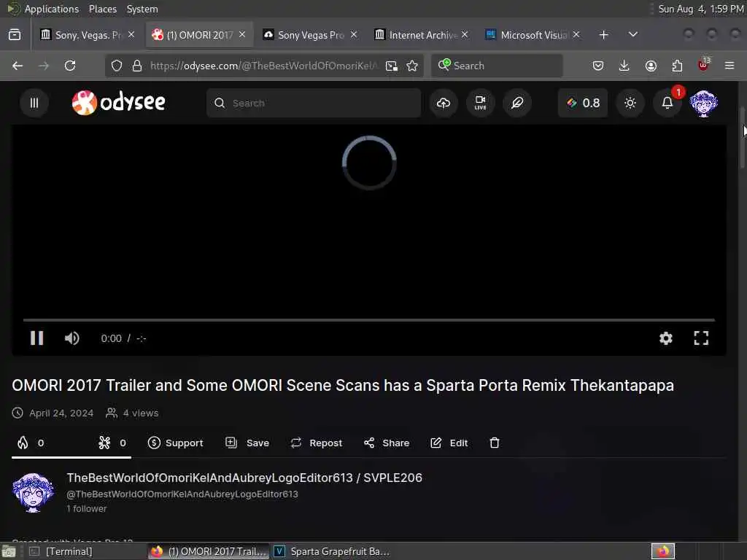Click the uBlock Origin extension icon
Screen dimensions: 747x560
tap(703, 66)
